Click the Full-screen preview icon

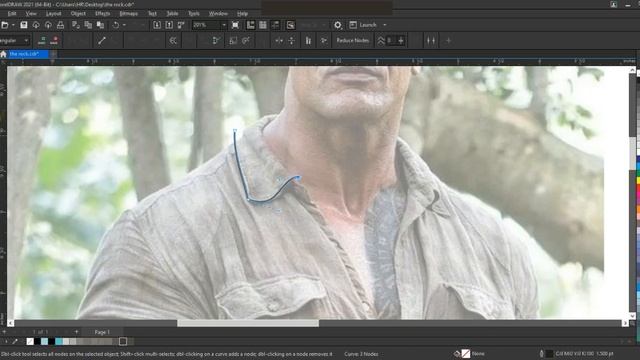coord(236,25)
